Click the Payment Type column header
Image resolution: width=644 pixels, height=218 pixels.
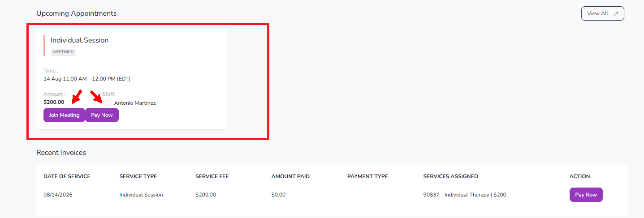367,176
